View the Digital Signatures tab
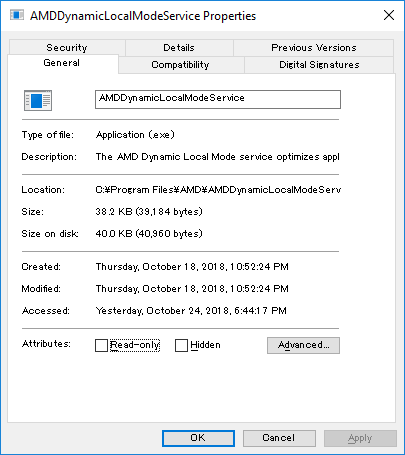405x455 pixels. point(319,65)
